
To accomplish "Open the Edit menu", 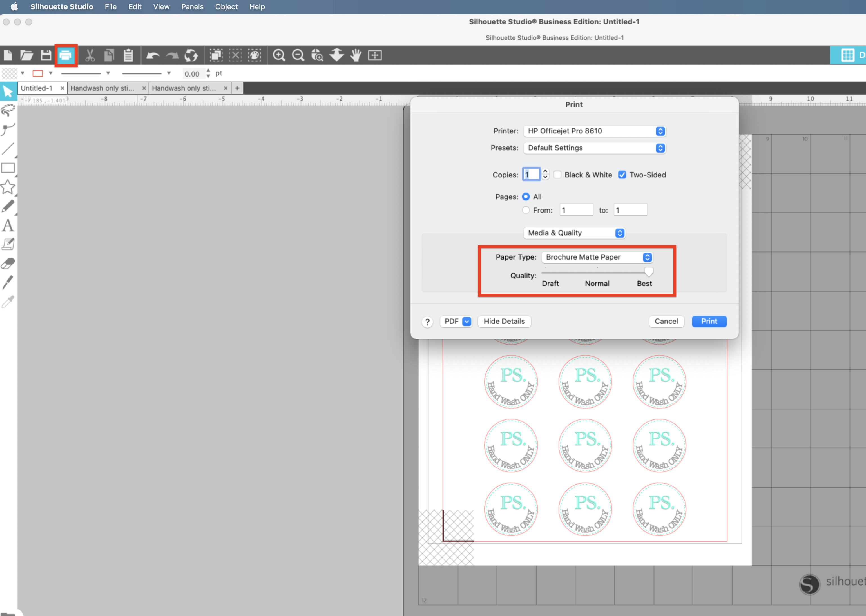I will pyautogui.click(x=135, y=7).
